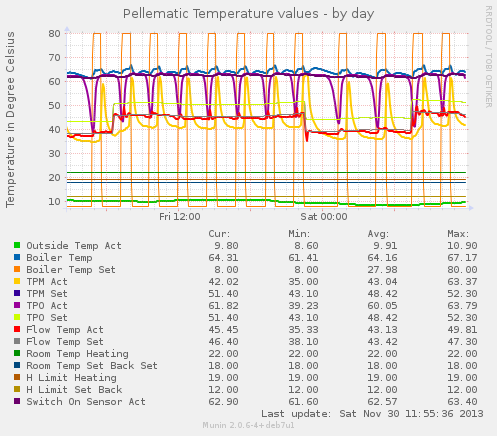Click the Flow Temp Set current 46.40
The width and height of the screenshot is (497, 436).
(223, 342)
